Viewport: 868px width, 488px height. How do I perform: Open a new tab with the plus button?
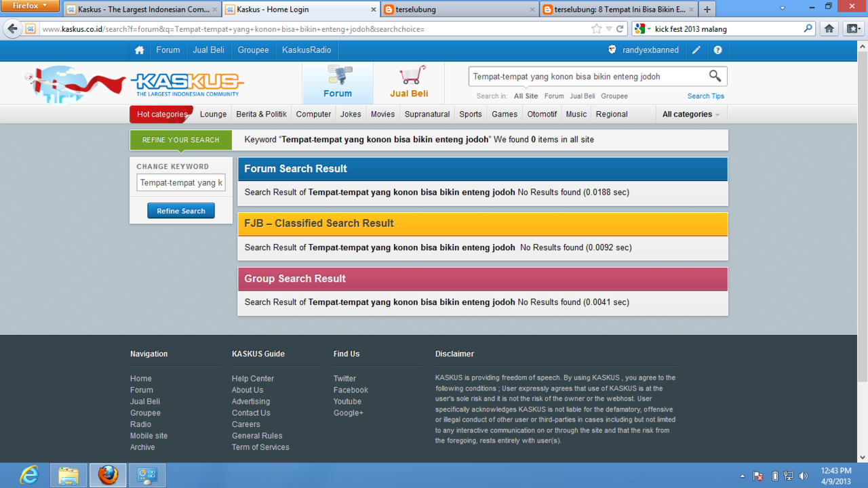tap(707, 9)
